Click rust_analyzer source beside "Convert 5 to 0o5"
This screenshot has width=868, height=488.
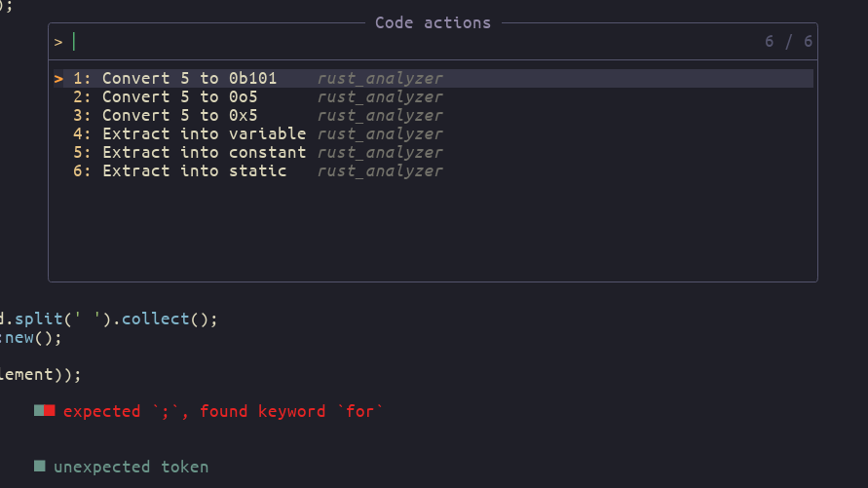pos(379,96)
